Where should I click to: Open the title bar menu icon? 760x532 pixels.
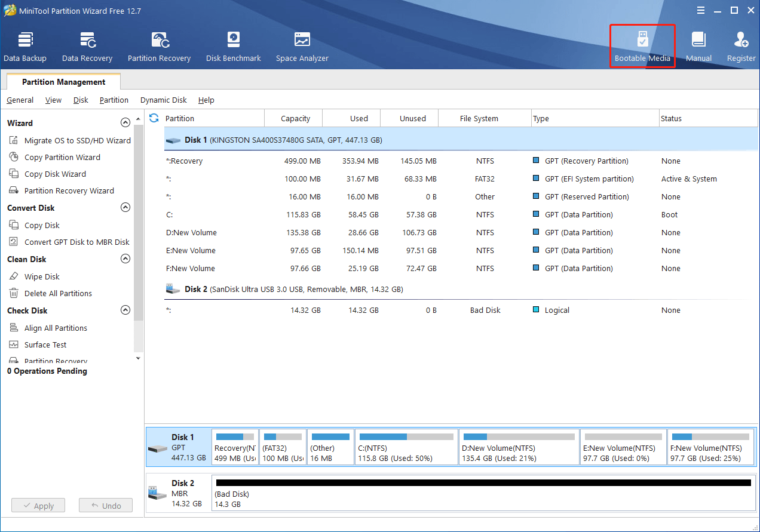[x=701, y=10]
